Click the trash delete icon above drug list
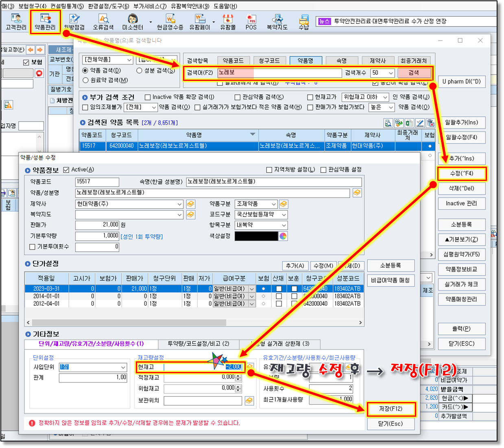 tap(430, 123)
